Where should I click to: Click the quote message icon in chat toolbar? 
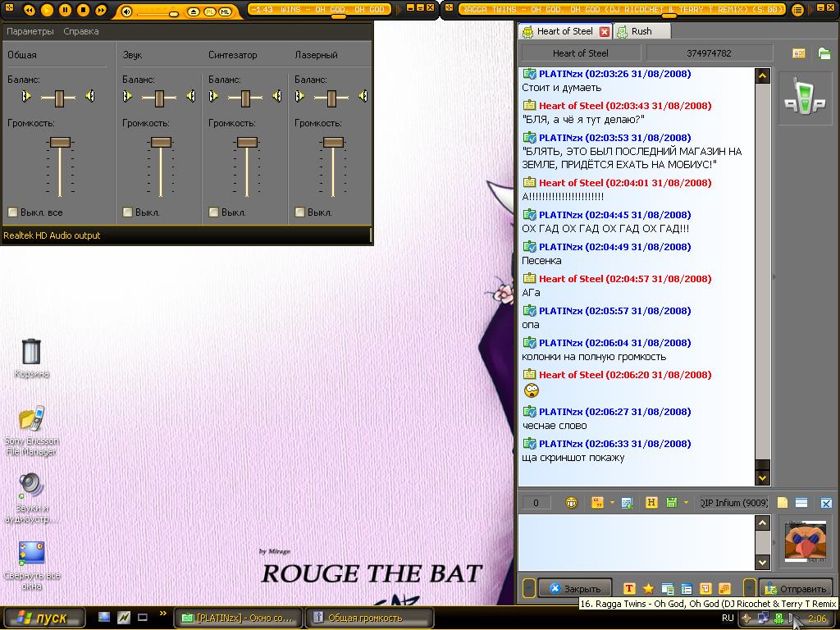597,503
